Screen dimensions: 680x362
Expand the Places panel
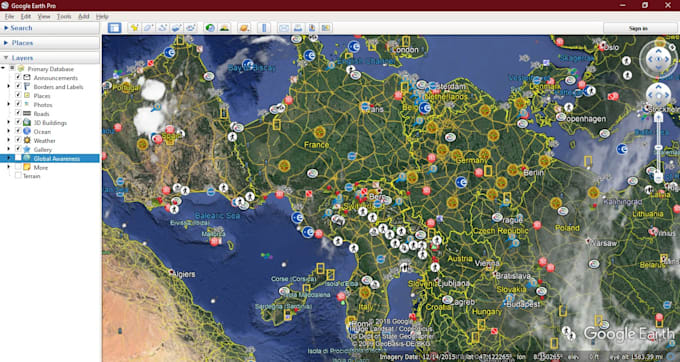coord(50,43)
